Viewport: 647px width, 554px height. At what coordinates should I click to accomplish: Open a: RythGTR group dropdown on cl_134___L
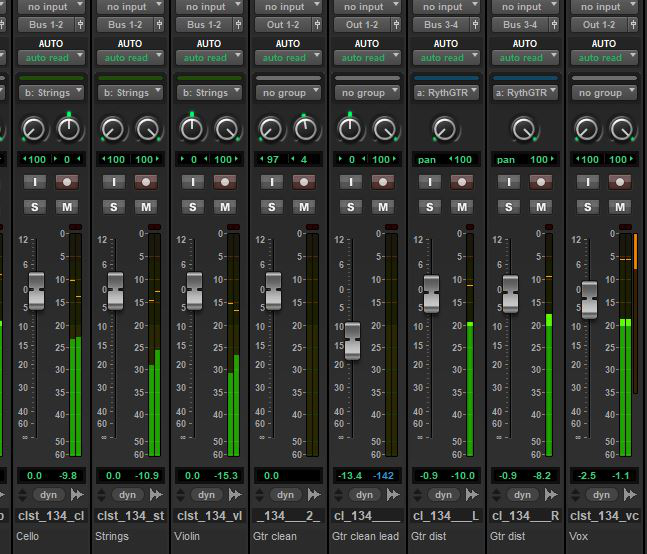[446, 93]
